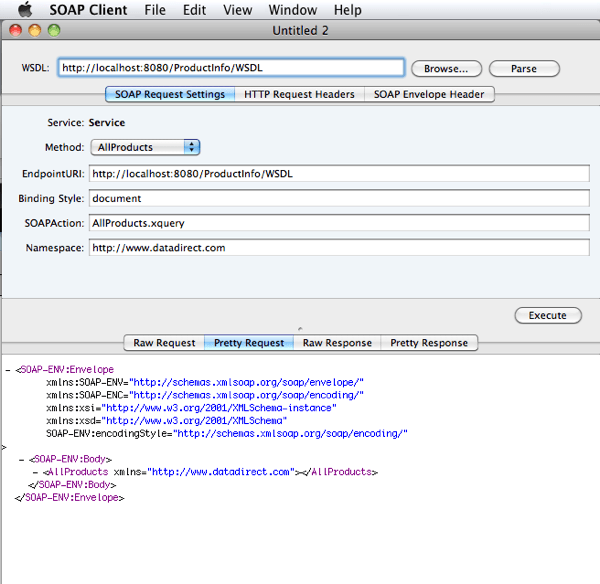View the Pretty Response tab
The width and height of the screenshot is (600, 584).
[x=429, y=343]
